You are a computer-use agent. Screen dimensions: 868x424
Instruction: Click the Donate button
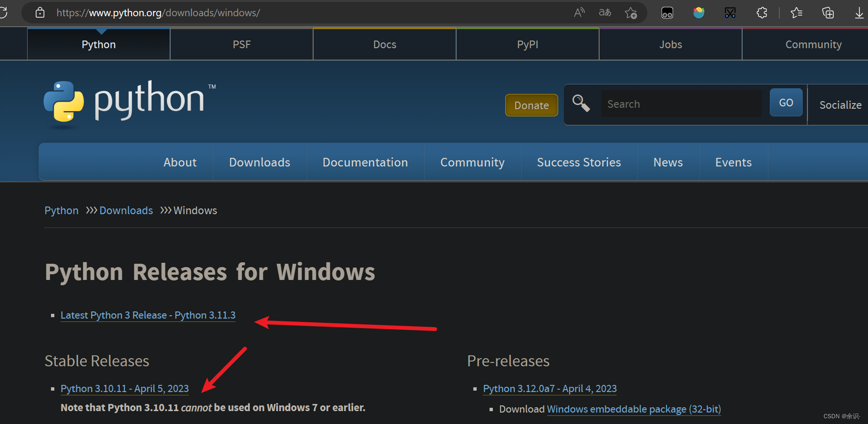click(x=531, y=105)
